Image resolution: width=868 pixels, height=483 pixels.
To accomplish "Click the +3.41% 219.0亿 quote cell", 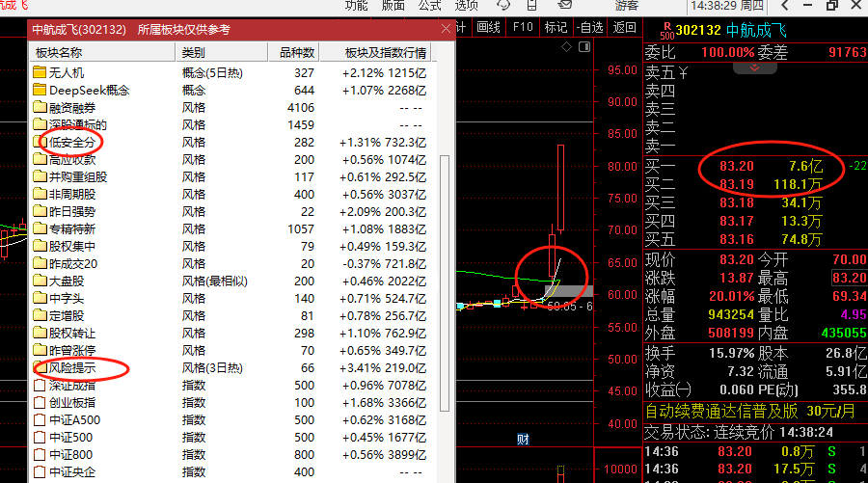I will tap(384, 367).
